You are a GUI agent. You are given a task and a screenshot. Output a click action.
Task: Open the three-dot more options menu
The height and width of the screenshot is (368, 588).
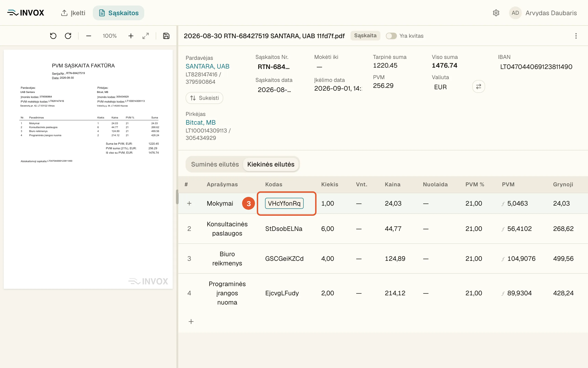click(x=576, y=36)
